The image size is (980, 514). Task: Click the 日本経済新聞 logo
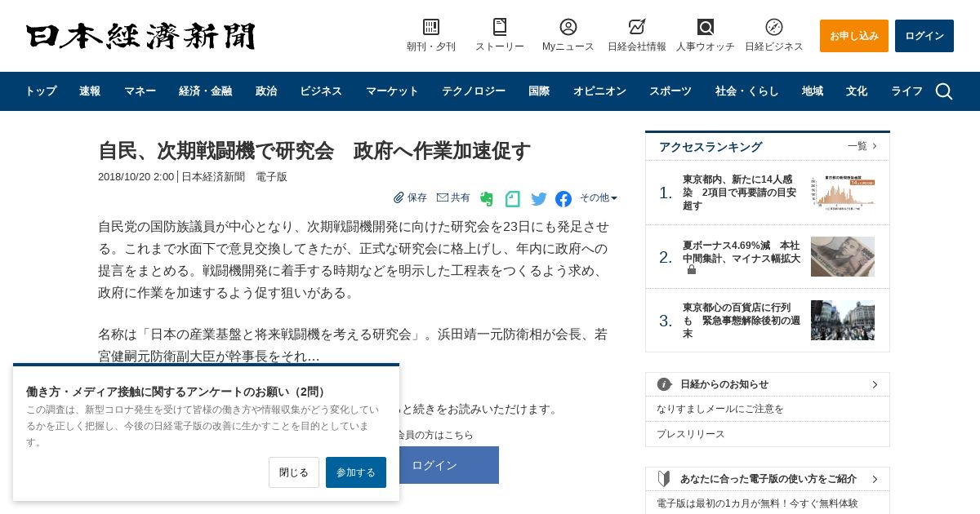coord(140,36)
